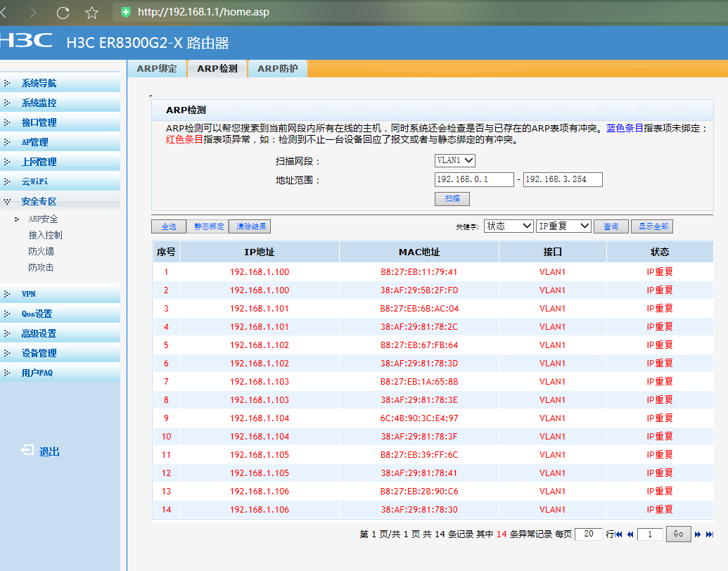728x571 pixels.
Task: Switch to the ARP防护 tab
Action: coord(277,68)
